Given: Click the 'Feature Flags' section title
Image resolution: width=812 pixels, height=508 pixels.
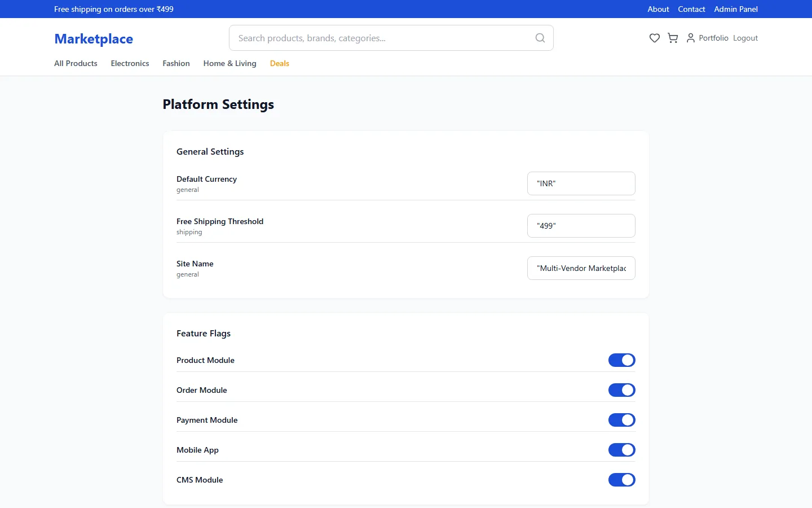Looking at the screenshot, I should pos(203,333).
